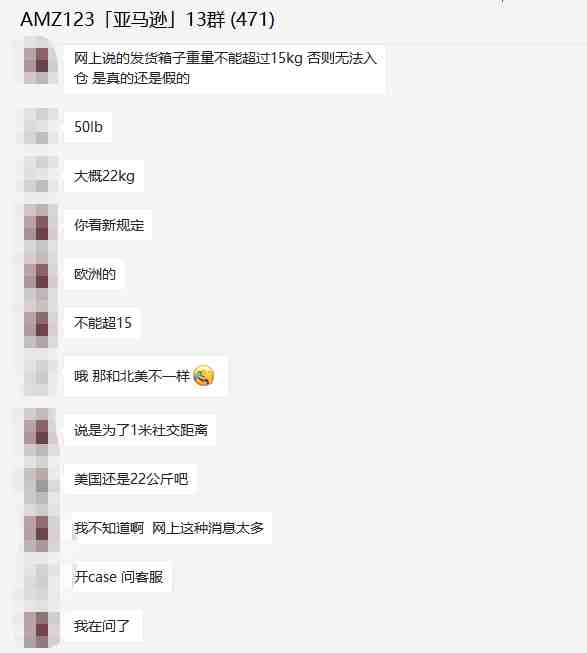The width and height of the screenshot is (587, 653).
Task: Select the bubble 我不知道啊 网上这种消息太多
Action: point(168,528)
